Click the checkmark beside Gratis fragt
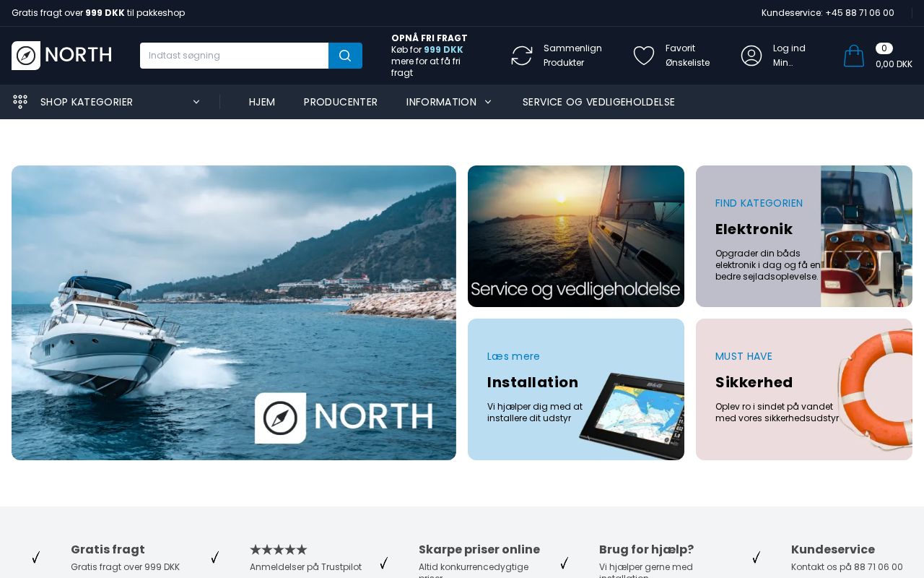 [x=35, y=557]
